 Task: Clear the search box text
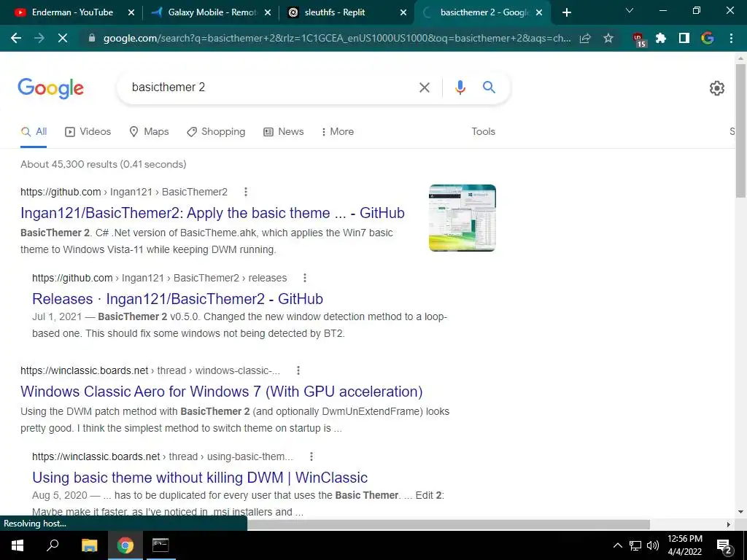click(x=424, y=87)
